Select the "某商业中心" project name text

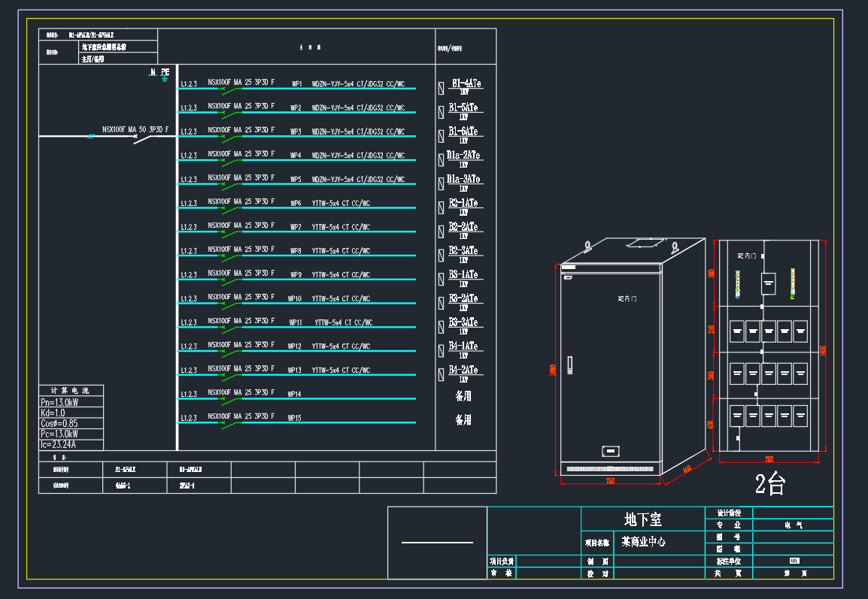[643, 541]
